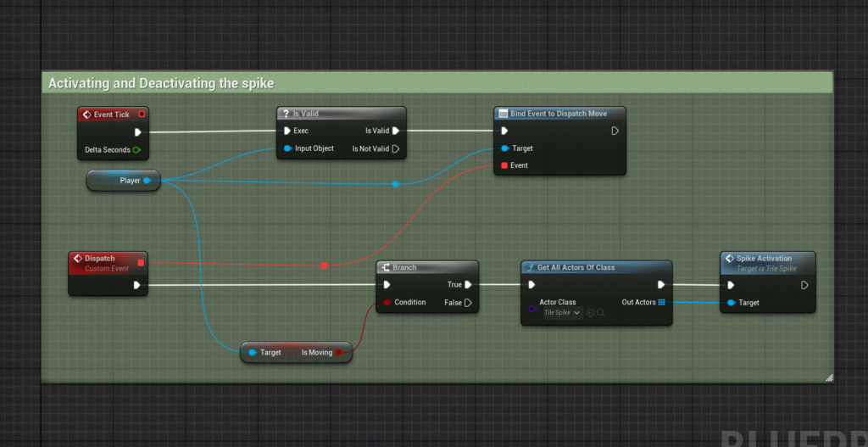Image resolution: width=868 pixels, height=447 pixels.
Task: Select the purple Actor Class input pin
Action: point(532,309)
